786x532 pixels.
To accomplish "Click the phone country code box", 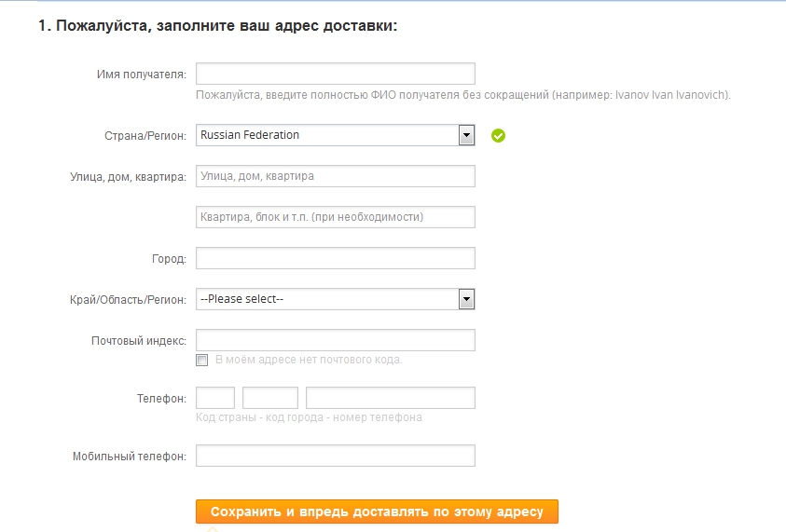I will [215, 398].
